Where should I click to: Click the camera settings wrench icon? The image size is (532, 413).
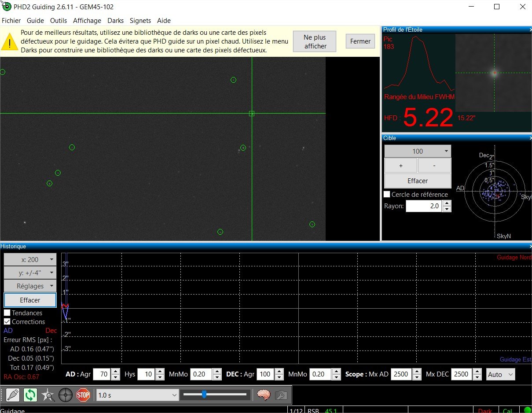coord(281,395)
